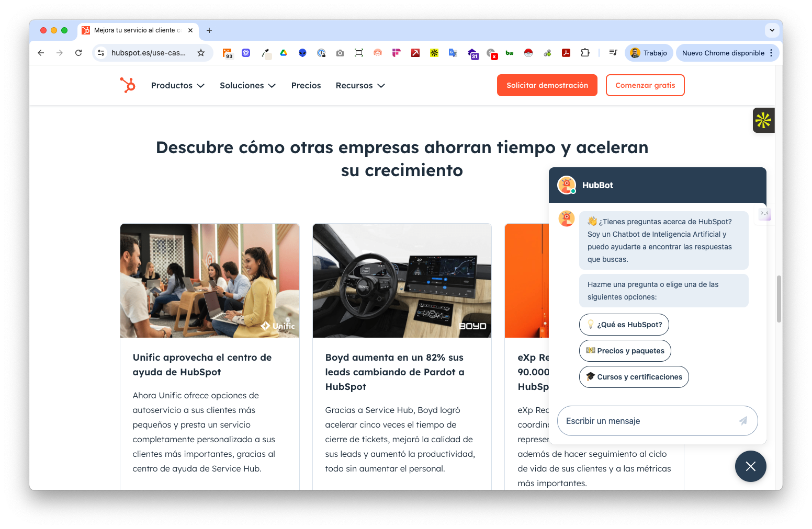Image resolution: width=812 pixels, height=529 pixels.
Task: Focus the Escribir un mensaje field
Action: click(646, 421)
